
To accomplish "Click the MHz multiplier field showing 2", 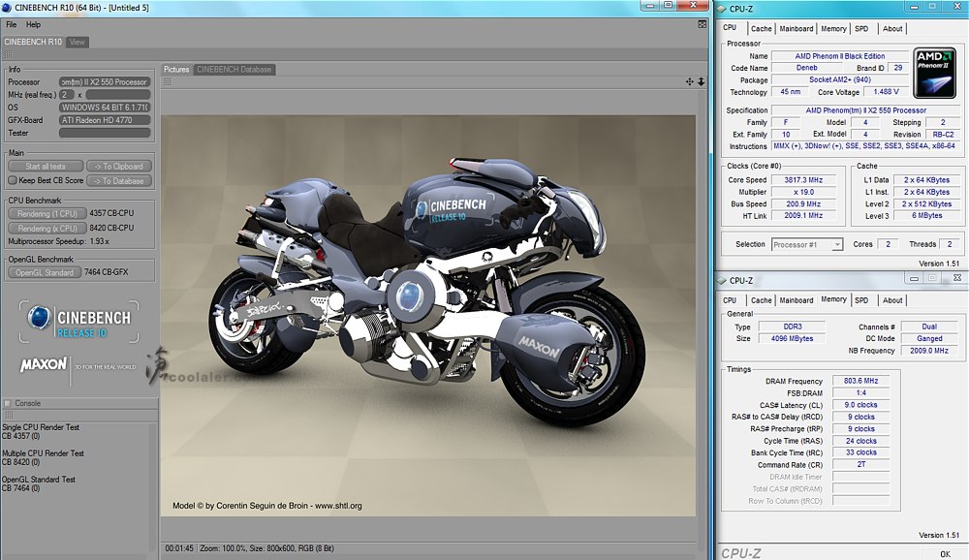I will click(x=67, y=95).
